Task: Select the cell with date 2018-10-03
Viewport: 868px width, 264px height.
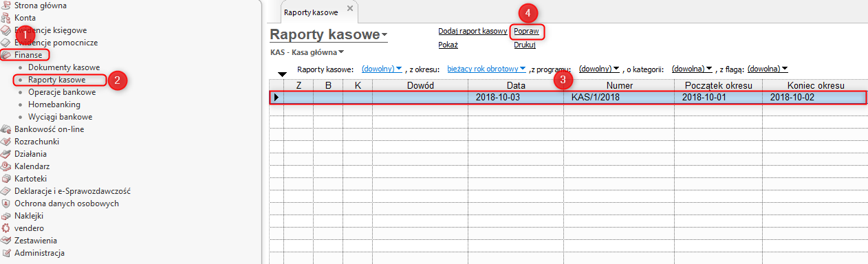Action: click(x=516, y=98)
